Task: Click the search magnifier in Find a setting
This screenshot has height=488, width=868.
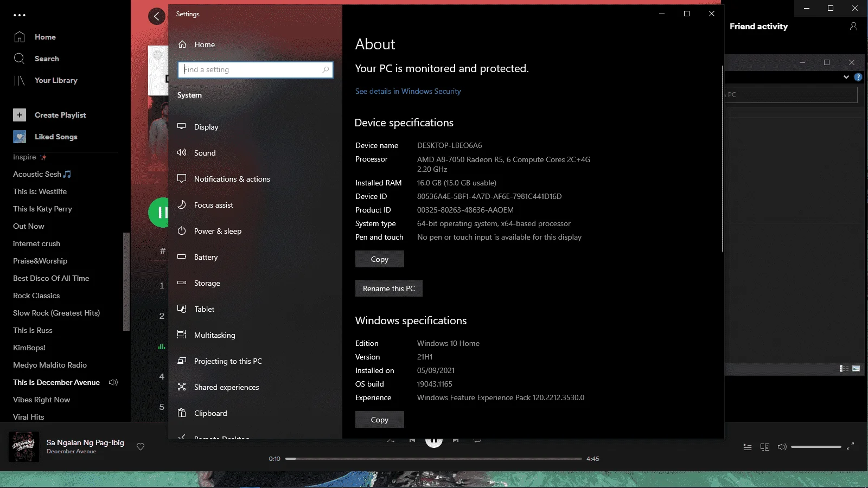Action: 325,69
